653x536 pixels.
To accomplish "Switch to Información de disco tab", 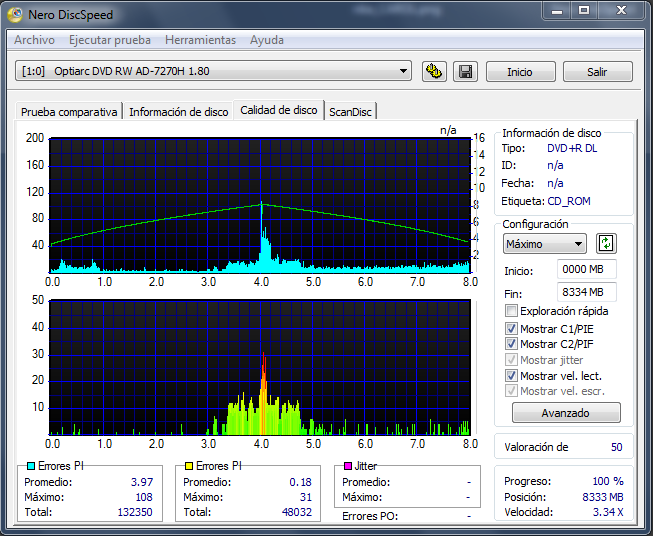I will [178, 112].
